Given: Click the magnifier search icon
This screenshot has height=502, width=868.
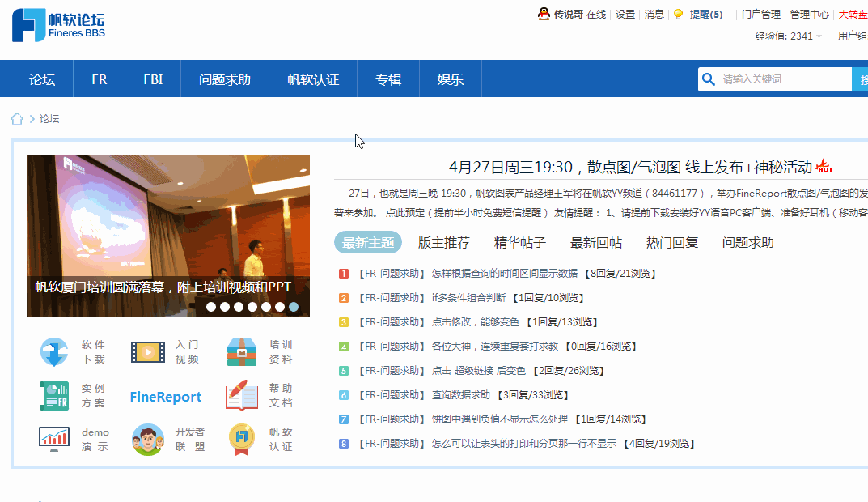Looking at the screenshot, I should [x=709, y=79].
